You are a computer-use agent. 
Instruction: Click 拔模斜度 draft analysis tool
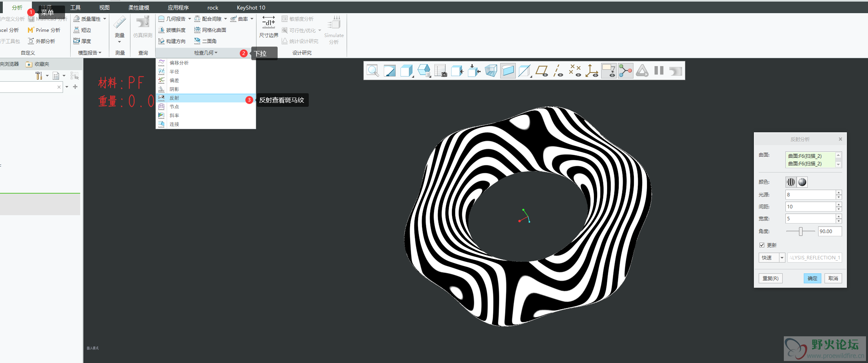point(172,30)
